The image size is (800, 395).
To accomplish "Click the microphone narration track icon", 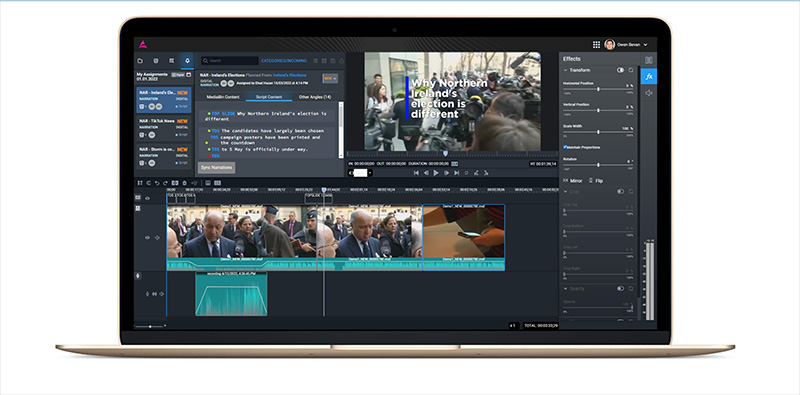I will click(x=138, y=276).
